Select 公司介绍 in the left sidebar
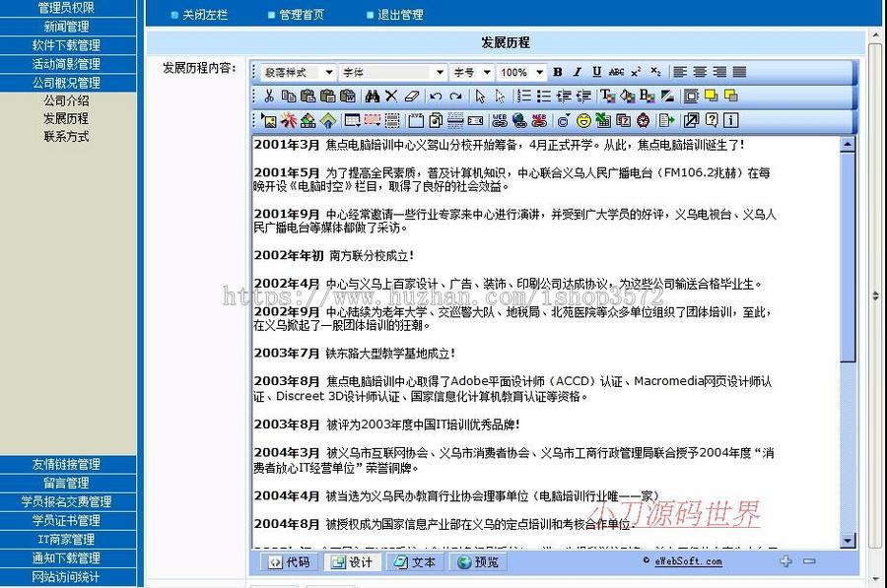This screenshot has height=588, width=887. pos(67,100)
